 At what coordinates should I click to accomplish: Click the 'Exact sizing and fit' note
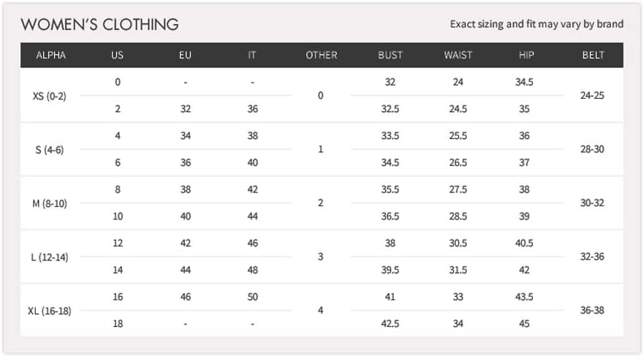[537, 24]
